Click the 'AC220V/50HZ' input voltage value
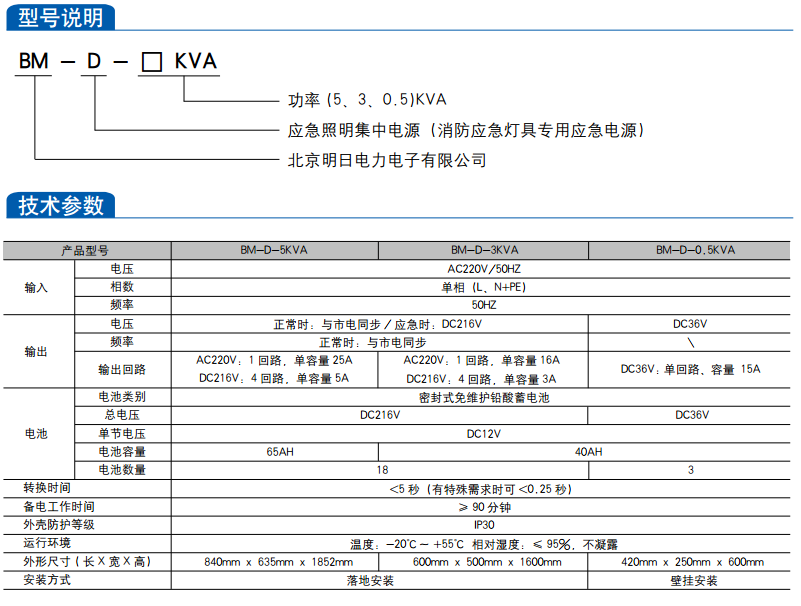The image size is (801, 606). tap(484, 269)
